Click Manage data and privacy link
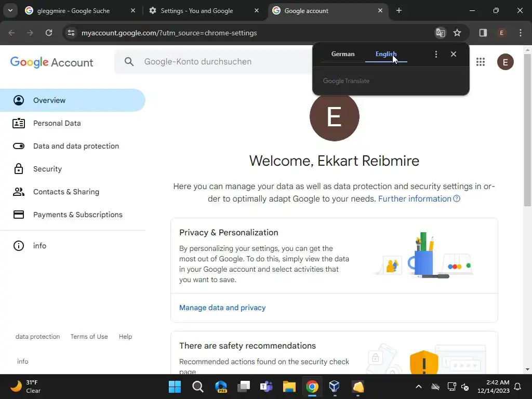Screen dimensions: 532x399 (222, 308)
